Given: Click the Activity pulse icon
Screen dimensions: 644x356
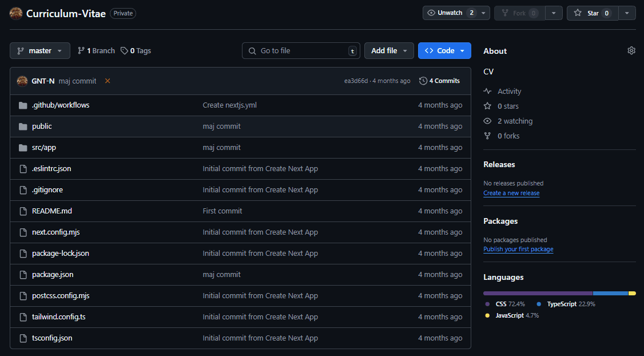Looking at the screenshot, I should (487, 91).
